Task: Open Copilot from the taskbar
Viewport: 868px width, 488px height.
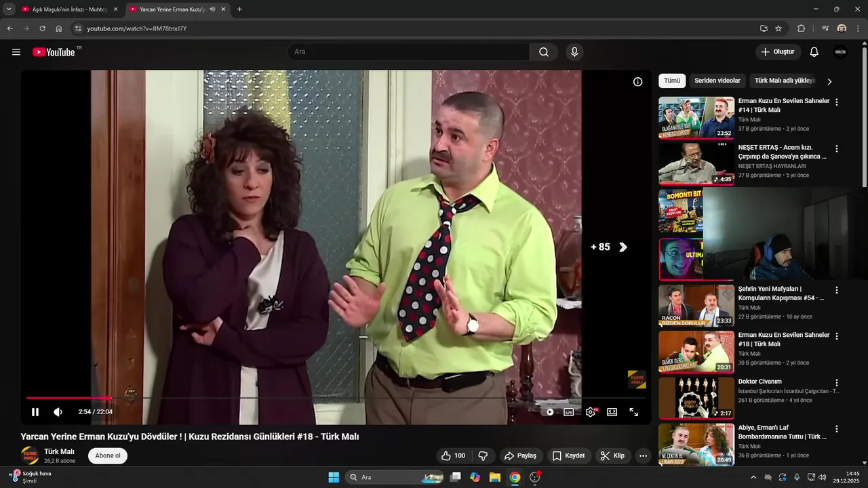Action: [x=475, y=477]
